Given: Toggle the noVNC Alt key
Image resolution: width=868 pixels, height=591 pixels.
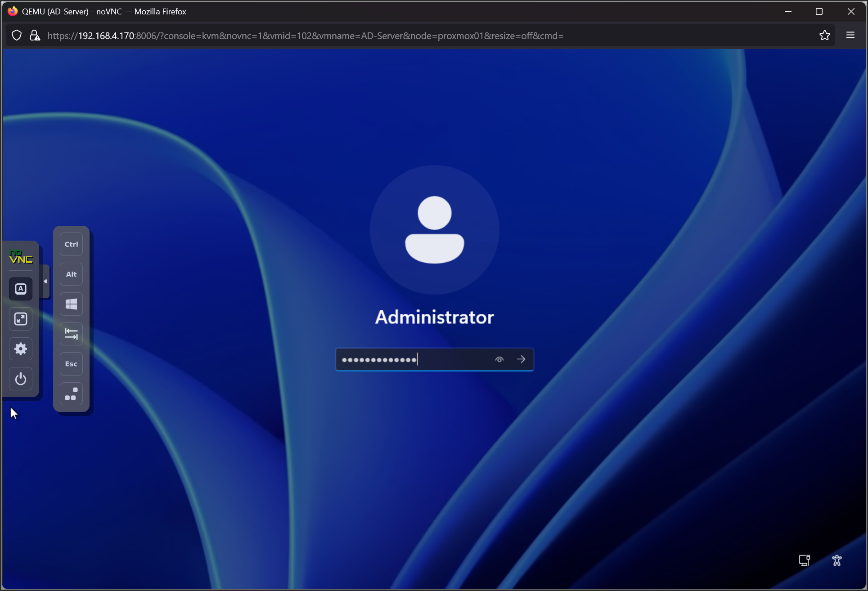Looking at the screenshot, I should coord(71,274).
